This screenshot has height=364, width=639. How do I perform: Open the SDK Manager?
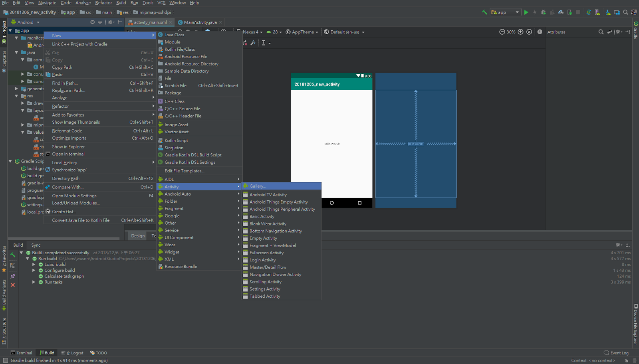[x=608, y=12]
